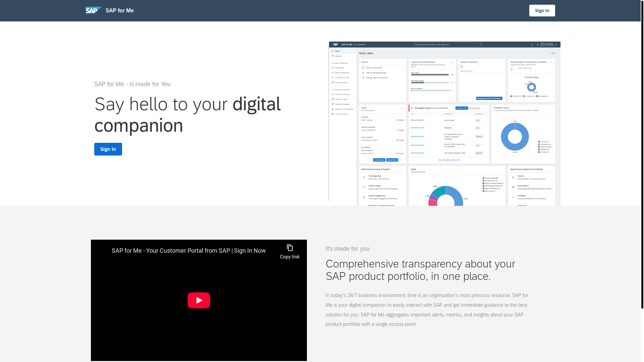This screenshot has width=644, height=362.
Task: Click the paragraph starting In today's 24/7 business environment
Action: pos(427,310)
